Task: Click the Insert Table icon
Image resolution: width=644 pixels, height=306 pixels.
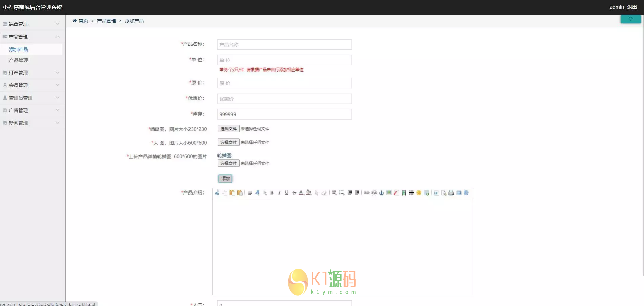Action: click(426, 193)
